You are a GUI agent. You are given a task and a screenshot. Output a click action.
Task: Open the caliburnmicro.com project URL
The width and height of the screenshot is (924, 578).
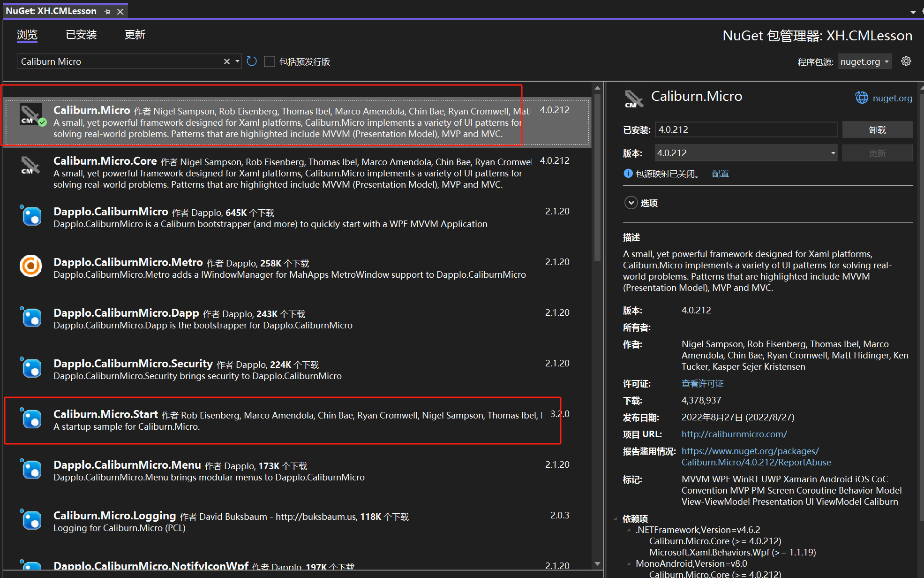point(734,434)
